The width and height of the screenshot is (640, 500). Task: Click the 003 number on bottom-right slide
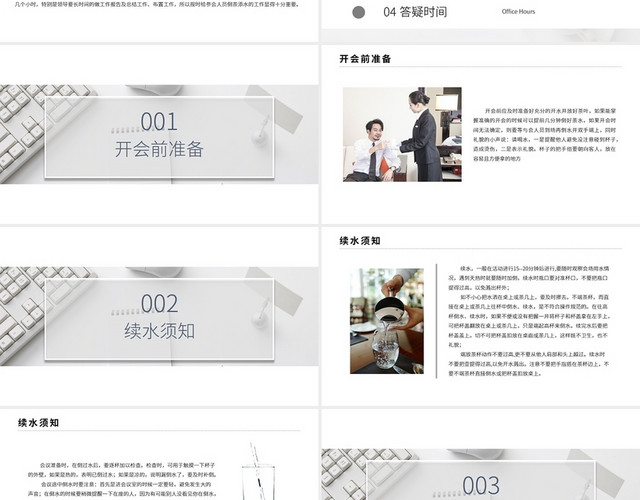[481, 486]
